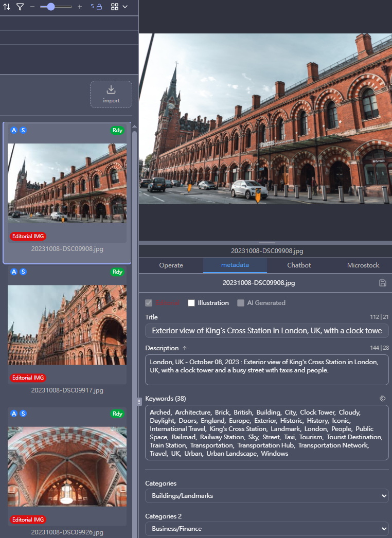Click the keywords tag icon
Viewport: 392px width, 538px height.
click(x=382, y=398)
